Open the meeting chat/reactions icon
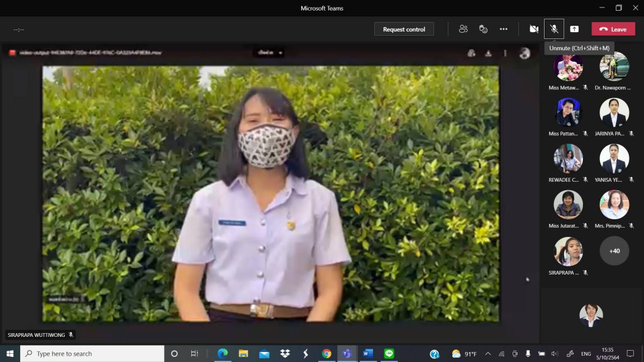Image resolution: width=644 pixels, height=362 pixels. tap(484, 29)
